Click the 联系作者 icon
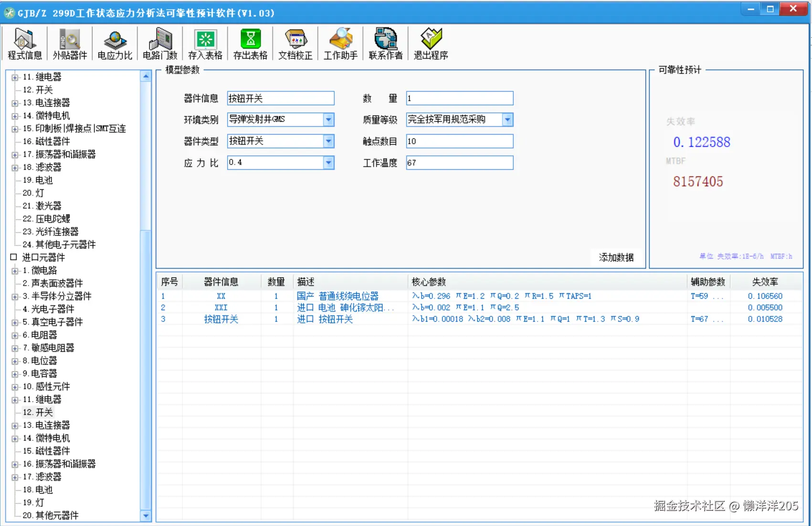Screen dimensions: 812x526 pos(385,43)
